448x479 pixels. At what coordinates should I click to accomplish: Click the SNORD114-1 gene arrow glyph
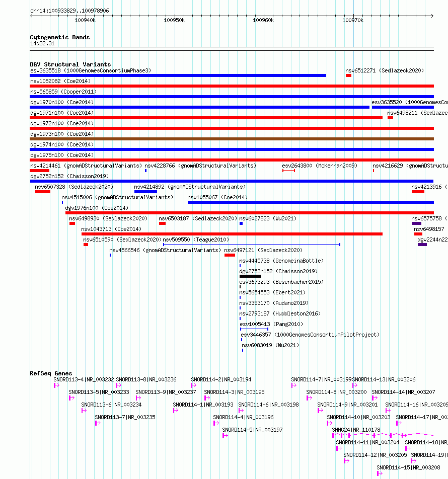point(176,411)
